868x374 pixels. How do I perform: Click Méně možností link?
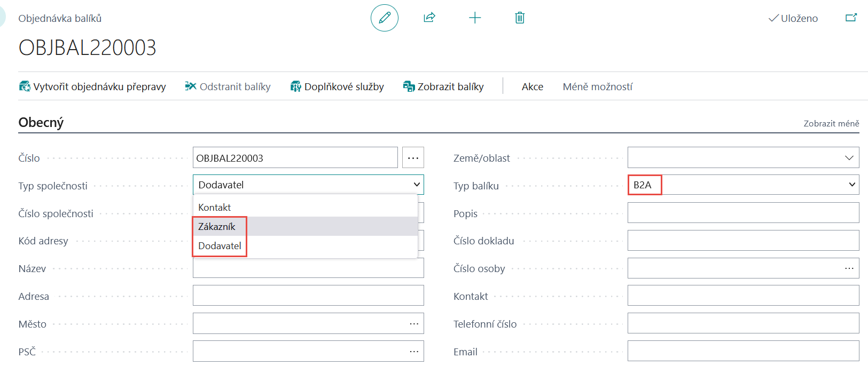[597, 86]
